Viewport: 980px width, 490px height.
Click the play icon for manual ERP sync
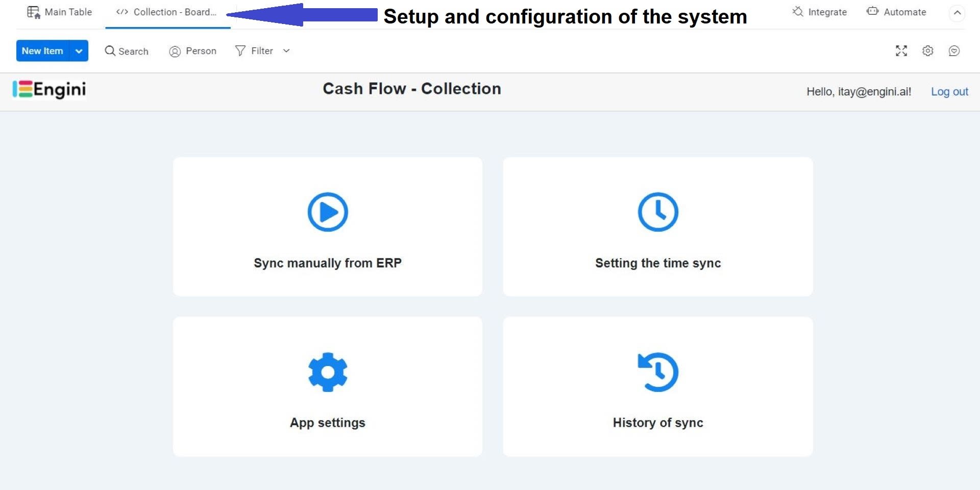[x=328, y=212]
